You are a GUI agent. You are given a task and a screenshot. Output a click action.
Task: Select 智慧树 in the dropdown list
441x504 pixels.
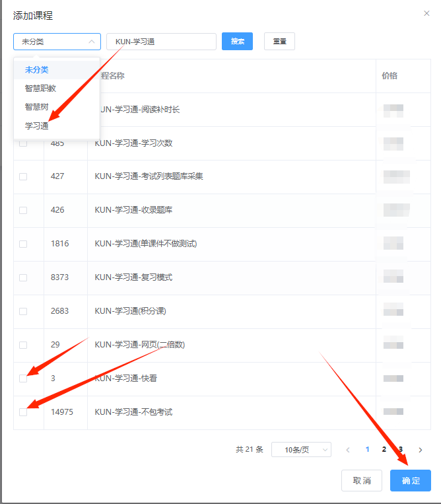pyautogui.click(x=37, y=106)
